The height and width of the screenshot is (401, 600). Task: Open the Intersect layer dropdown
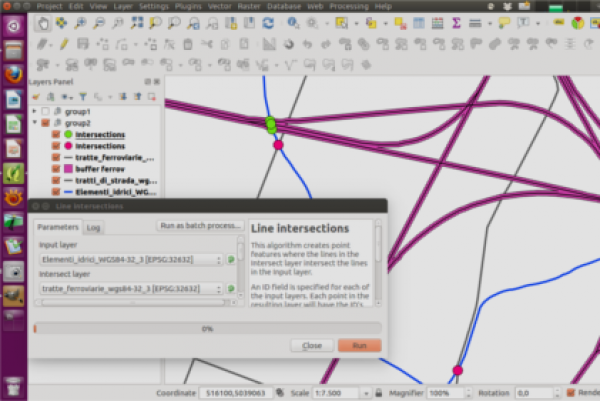pyautogui.click(x=130, y=288)
